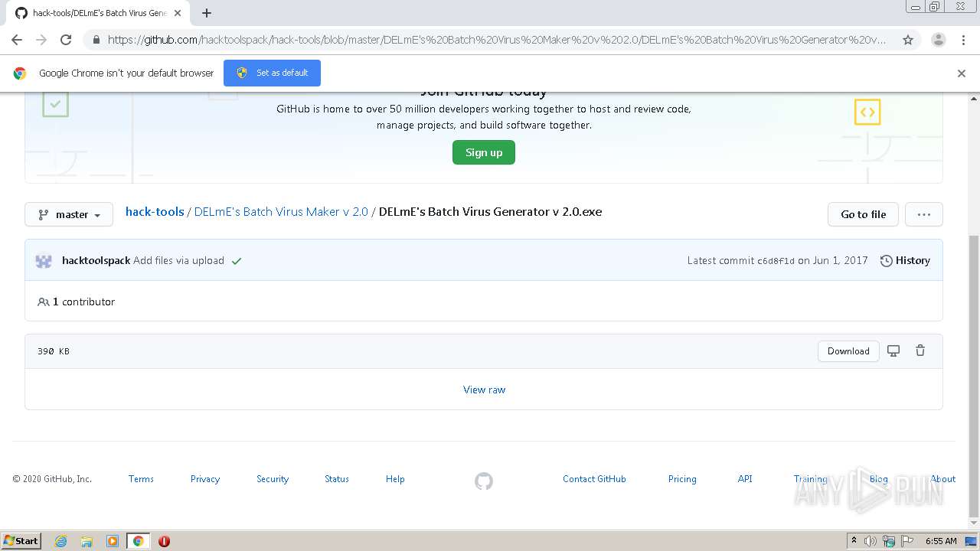Screen dimensions: 980x551
Task: Open the hacktoolspack author link
Action: point(96,260)
